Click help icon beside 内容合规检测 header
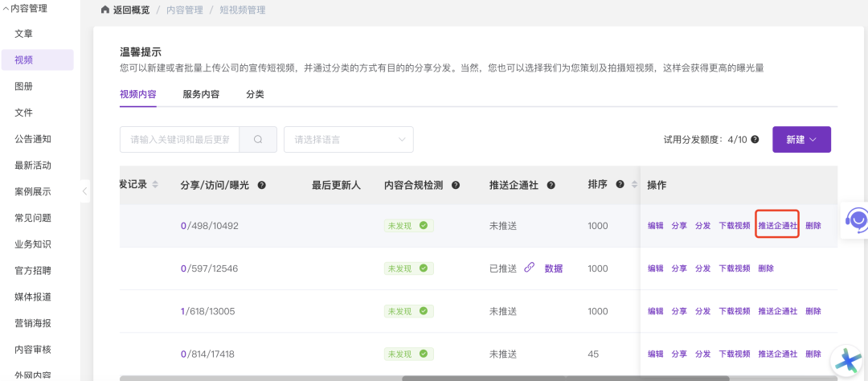Image resolution: width=868 pixels, height=381 pixels. pos(456,185)
